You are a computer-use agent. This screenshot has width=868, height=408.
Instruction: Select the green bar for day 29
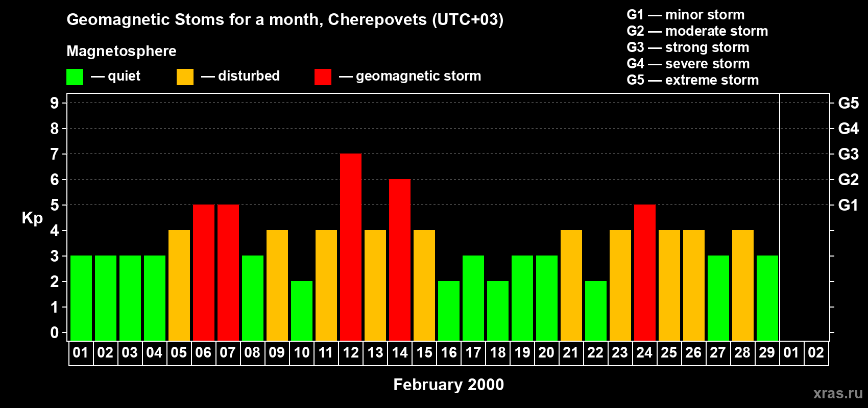pyautogui.click(x=767, y=298)
